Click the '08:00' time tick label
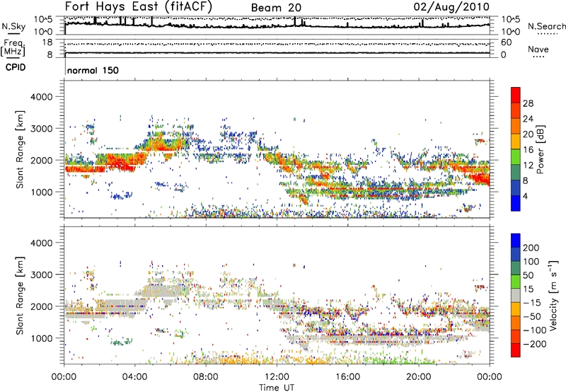Screen dimensions: 566x392 coord(206,377)
